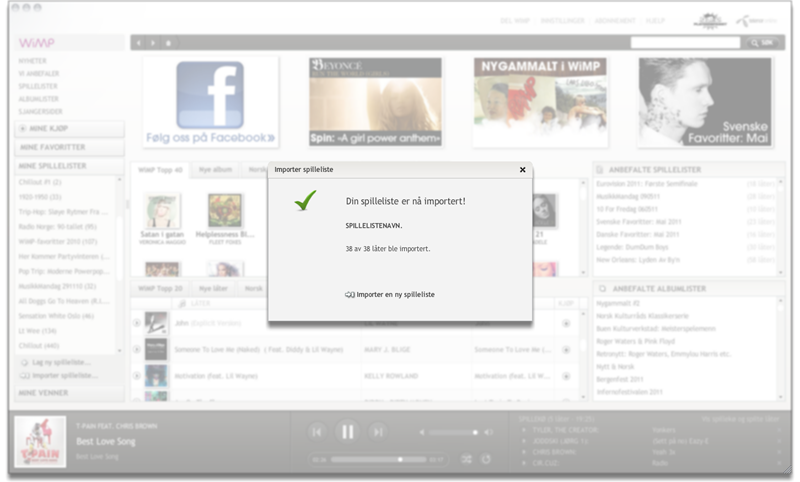800x482 pixels.
Task: Toggle shuffle playback mode
Action: 466,459
